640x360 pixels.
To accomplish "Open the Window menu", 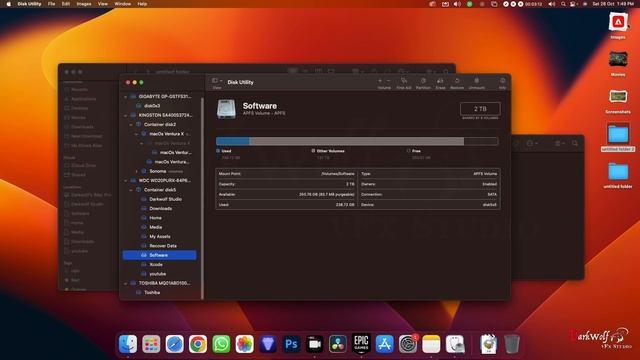I will click(x=122, y=4).
